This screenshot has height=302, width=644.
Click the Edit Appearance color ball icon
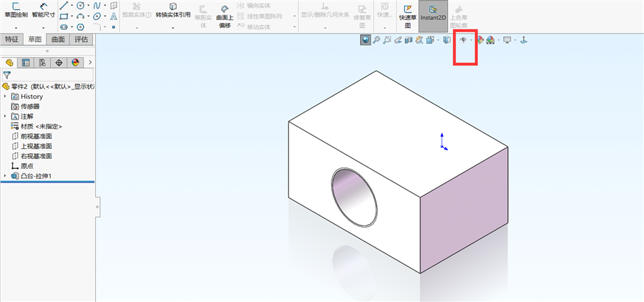[x=479, y=40]
